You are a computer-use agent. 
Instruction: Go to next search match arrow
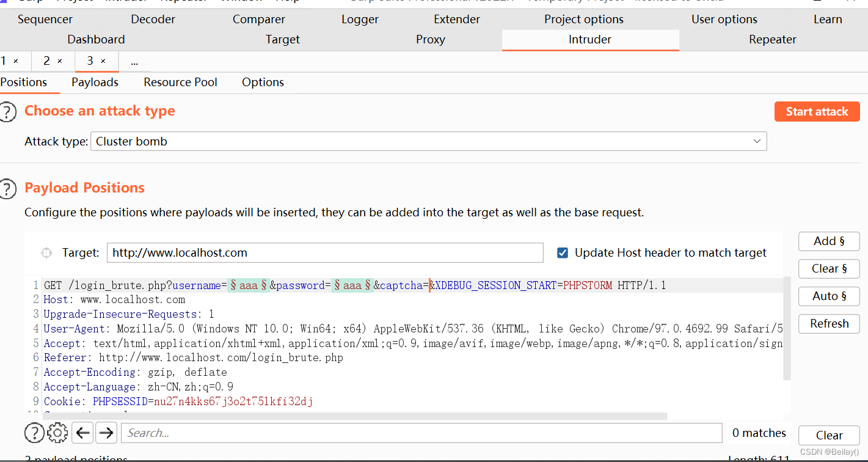coord(106,433)
